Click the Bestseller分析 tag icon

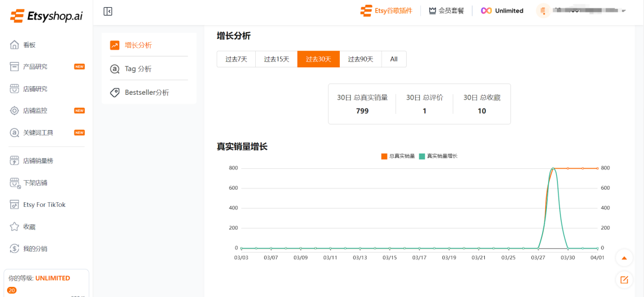tap(114, 92)
